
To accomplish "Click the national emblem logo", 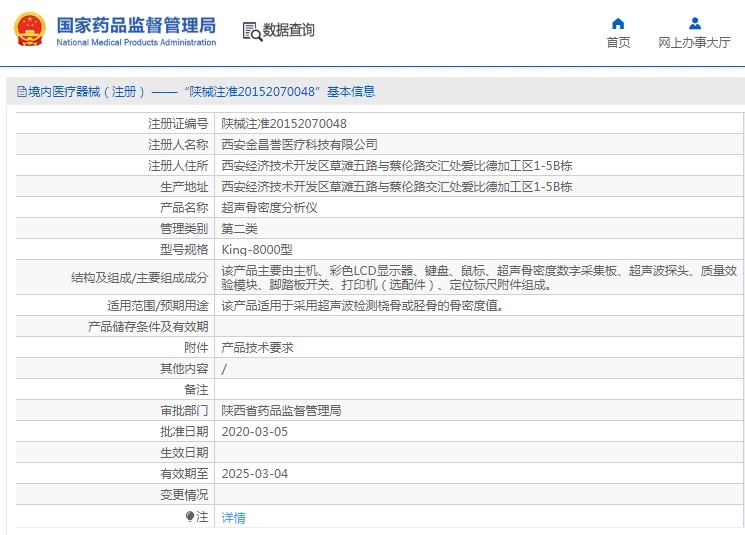I will coord(30,30).
